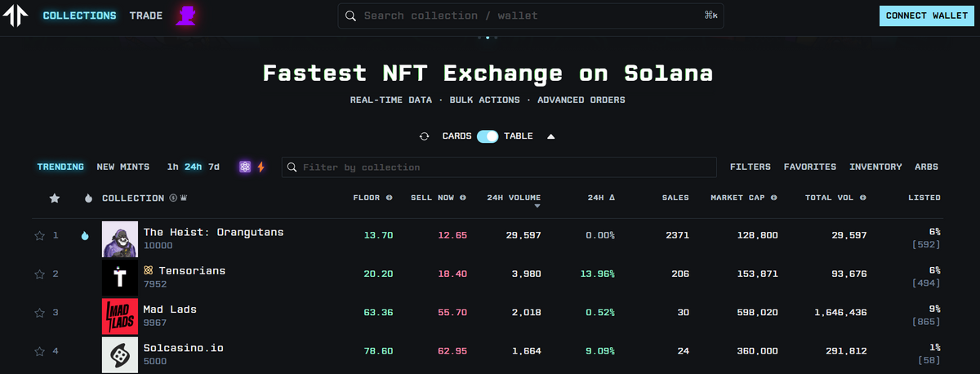Click the flame icon in the table header
Image resolution: width=980 pixels, height=374 pixels.
coord(88,198)
